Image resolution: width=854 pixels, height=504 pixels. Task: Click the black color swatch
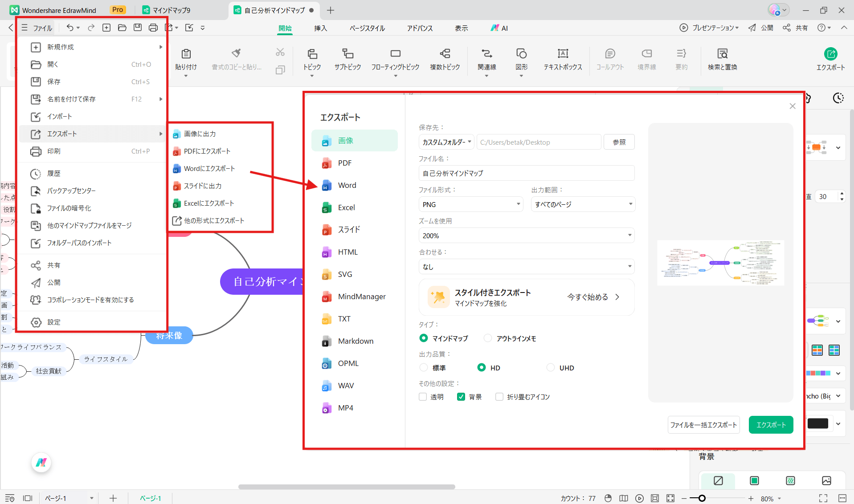click(817, 424)
